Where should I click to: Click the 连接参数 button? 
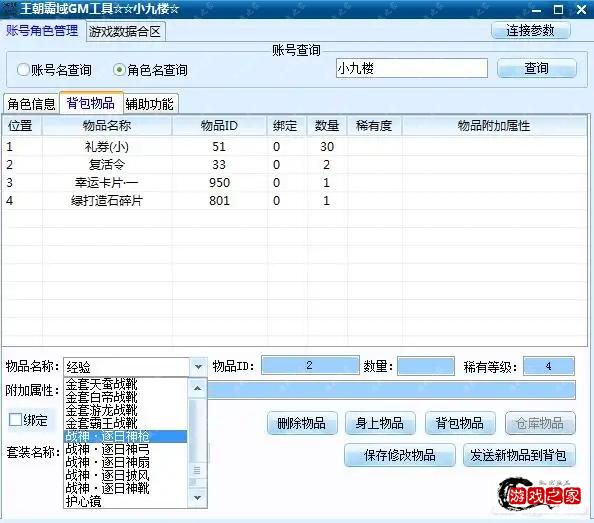(530, 30)
